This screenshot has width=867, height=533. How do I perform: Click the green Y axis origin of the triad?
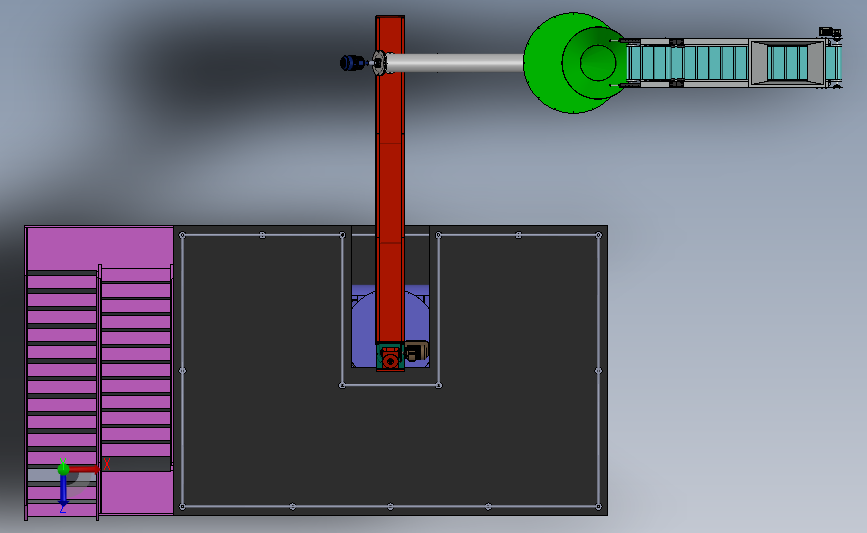coord(63,469)
